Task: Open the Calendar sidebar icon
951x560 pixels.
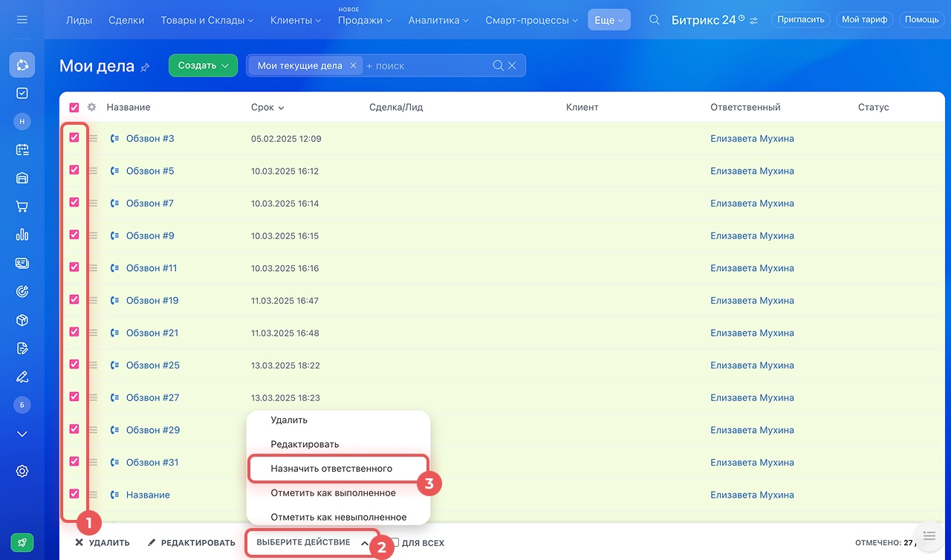Action: point(22,149)
